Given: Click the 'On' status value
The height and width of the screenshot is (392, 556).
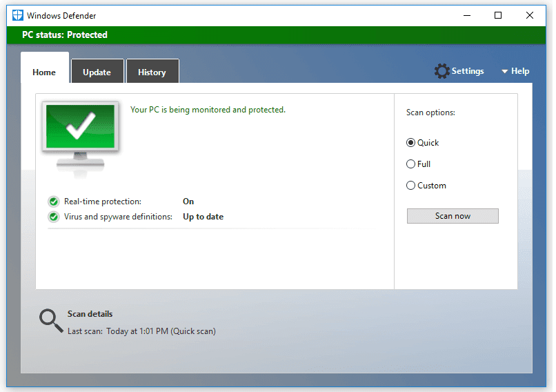Looking at the screenshot, I should pyautogui.click(x=188, y=202).
